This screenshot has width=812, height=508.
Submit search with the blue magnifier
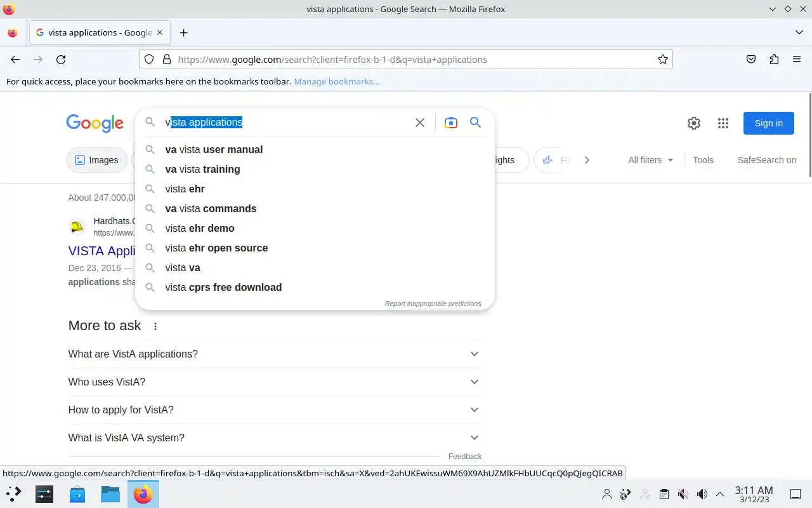click(475, 123)
